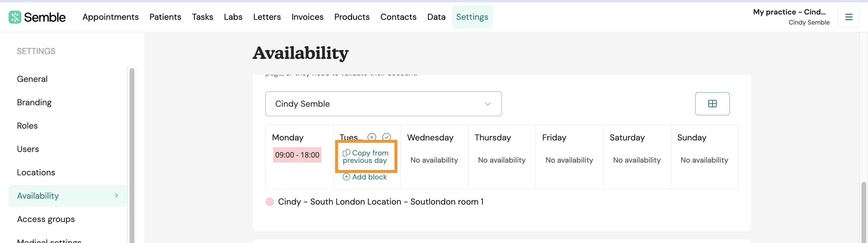This screenshot has width=868, height=243.
Task: Open the hamburger menu icon
Action: tap(849, 17)
